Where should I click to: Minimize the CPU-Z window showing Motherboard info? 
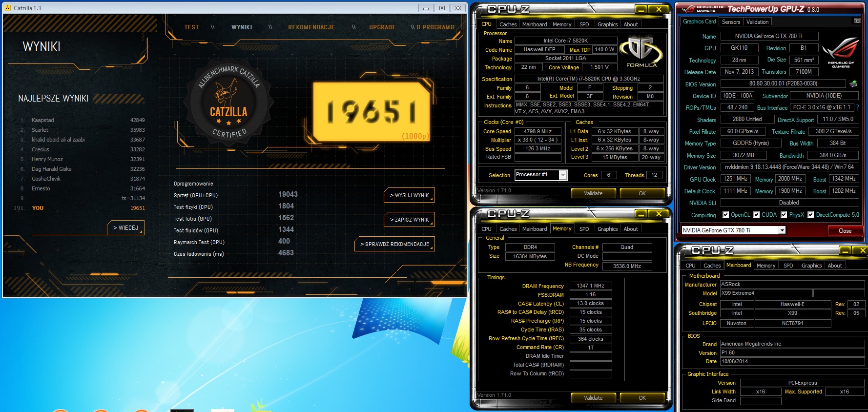[x=845, y=250]
